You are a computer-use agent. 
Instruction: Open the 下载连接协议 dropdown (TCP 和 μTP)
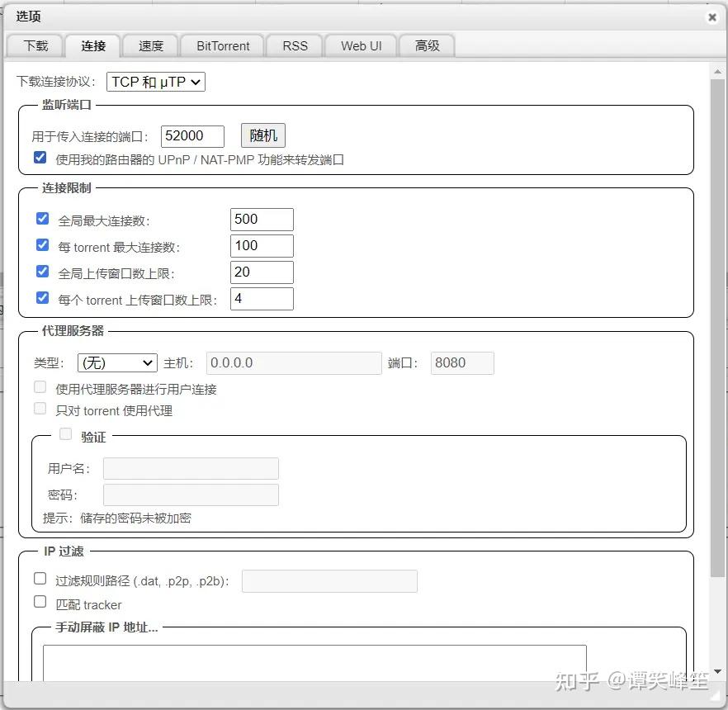pos(155,82)
